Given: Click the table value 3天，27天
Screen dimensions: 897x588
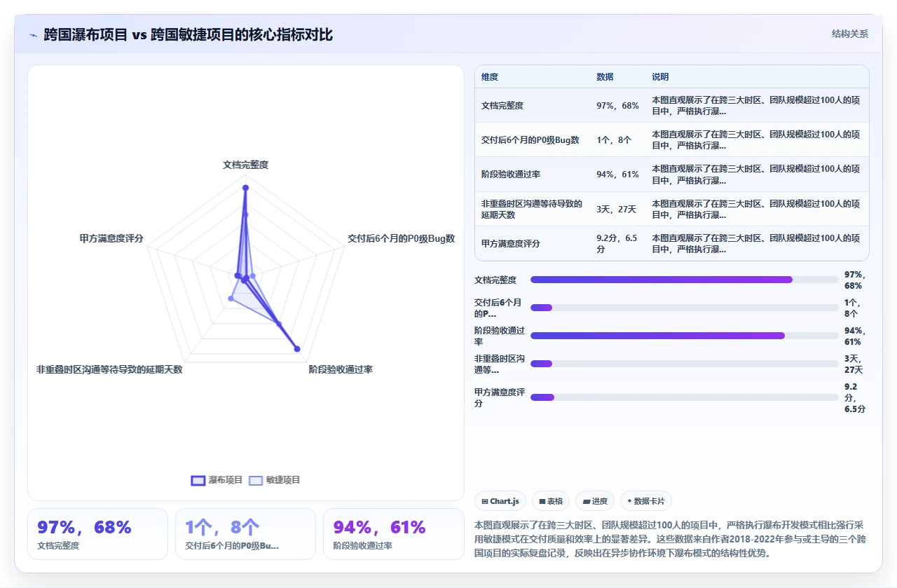Looking at the screenshot, I should click(x=616, y=209).
